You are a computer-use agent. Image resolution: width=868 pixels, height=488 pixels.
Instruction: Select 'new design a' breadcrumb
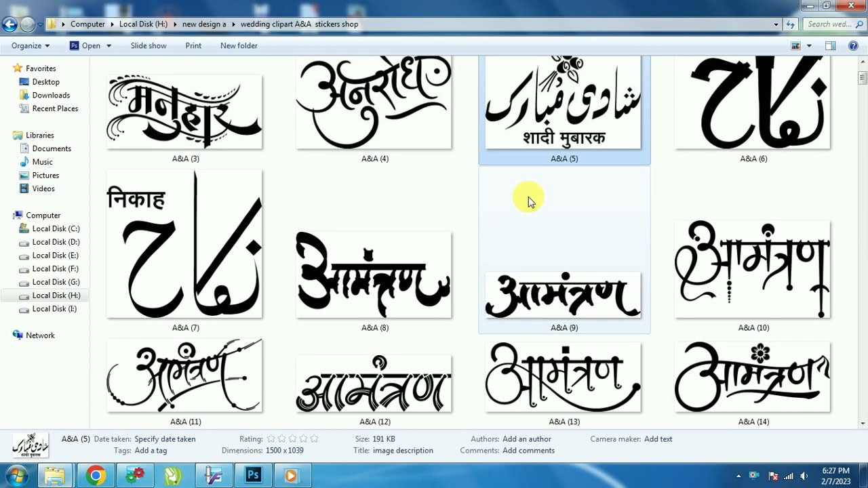[204, 24]
